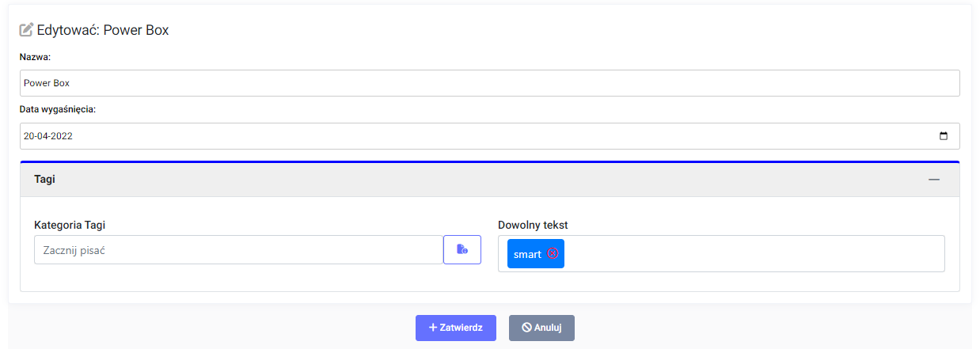Collapse the Tagi panel with the minus icon
Viewport: 980px width, 349px height.
click(934, 180)
